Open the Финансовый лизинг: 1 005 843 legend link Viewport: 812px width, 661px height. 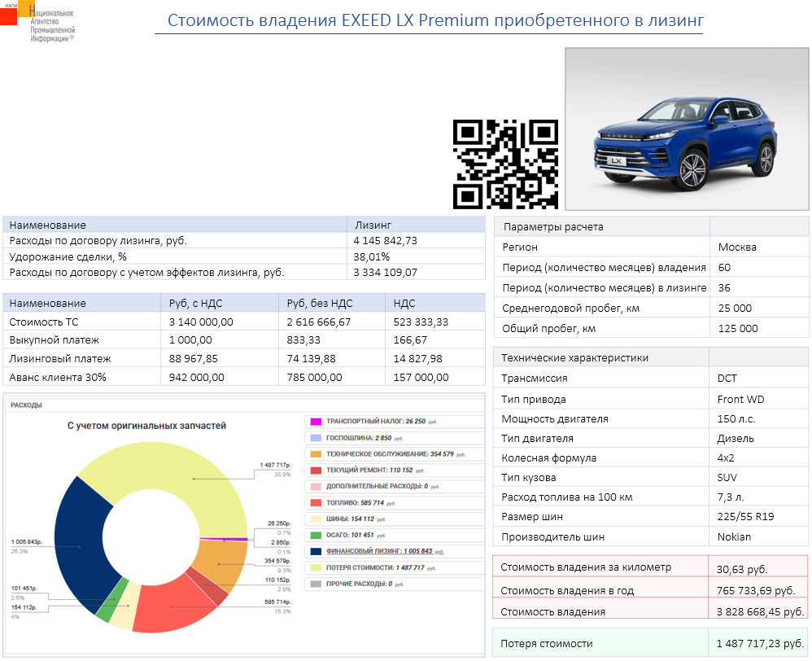click(385, 551)
